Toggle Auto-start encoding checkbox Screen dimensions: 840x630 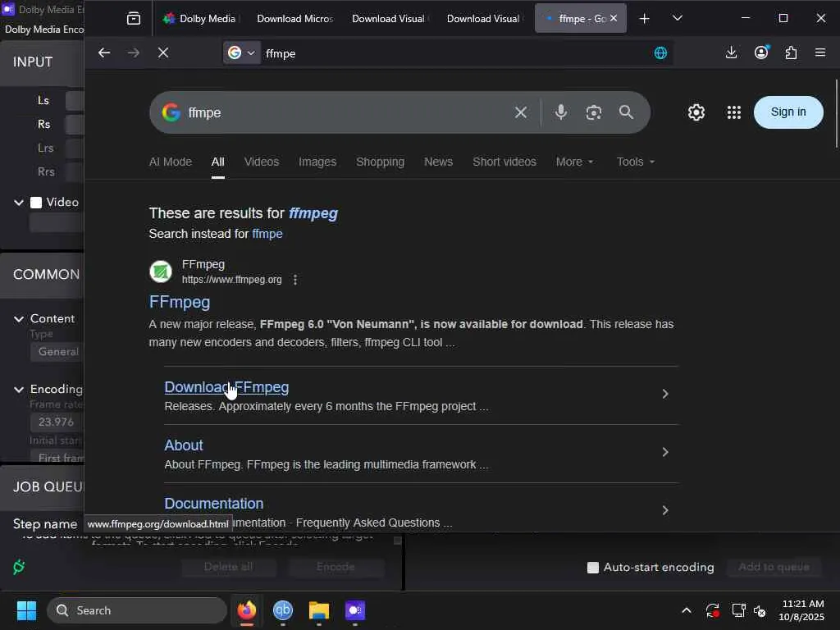point(592,568)
